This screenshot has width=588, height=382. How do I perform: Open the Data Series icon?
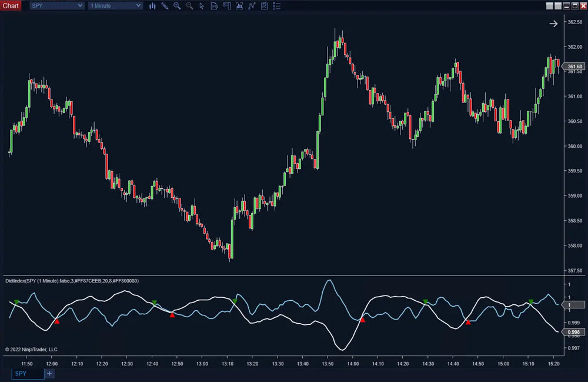[214, 6]
